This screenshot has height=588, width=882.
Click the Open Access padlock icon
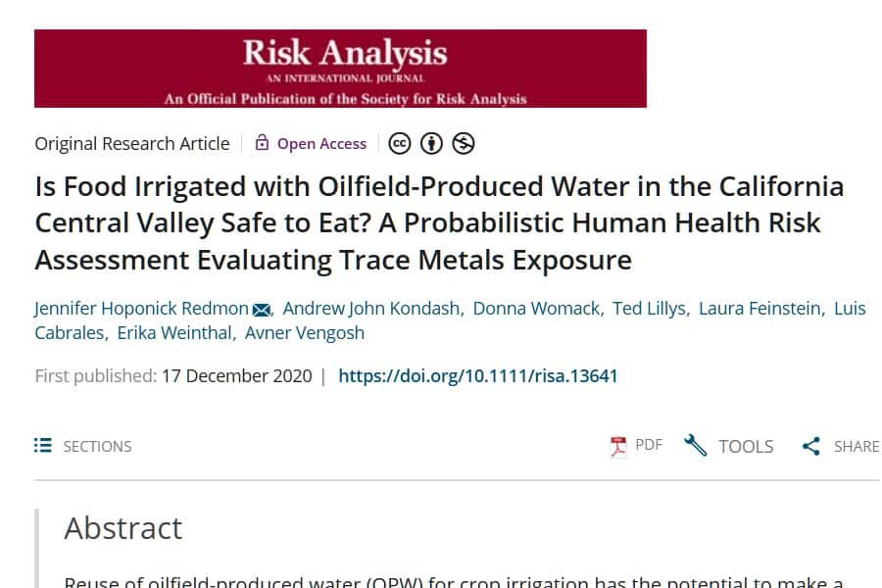262,143
